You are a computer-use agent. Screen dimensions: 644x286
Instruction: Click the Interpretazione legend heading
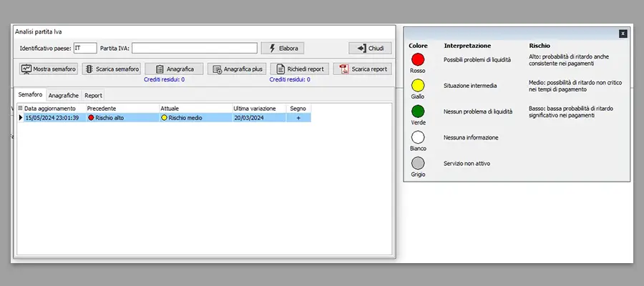467,46
